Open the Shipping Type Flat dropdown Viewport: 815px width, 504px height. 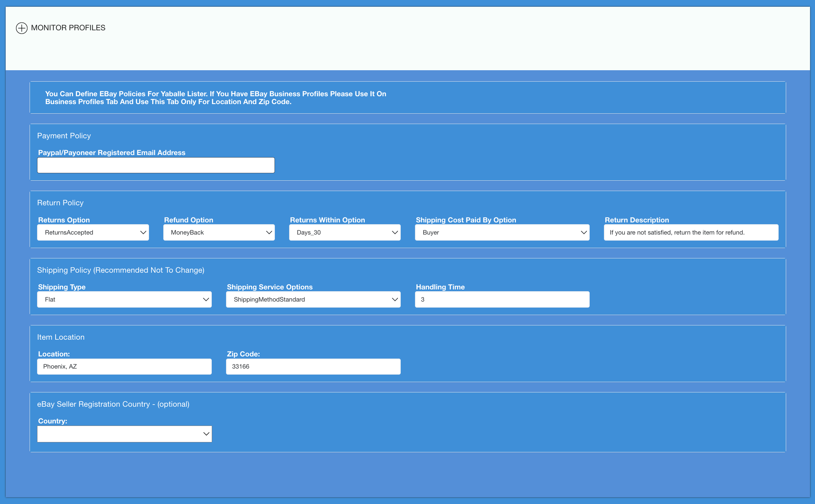point(124,299)
